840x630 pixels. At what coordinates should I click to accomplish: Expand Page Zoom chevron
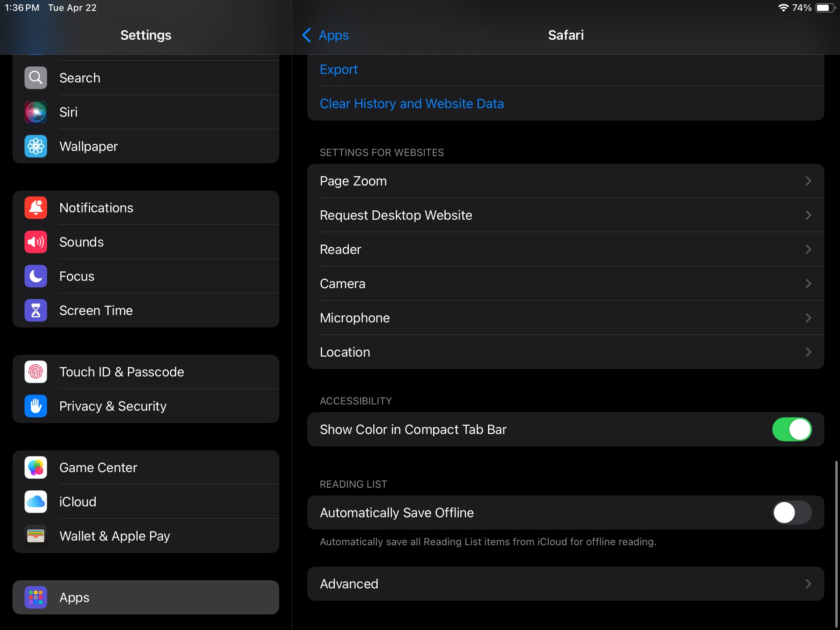(x=808, y=181)
